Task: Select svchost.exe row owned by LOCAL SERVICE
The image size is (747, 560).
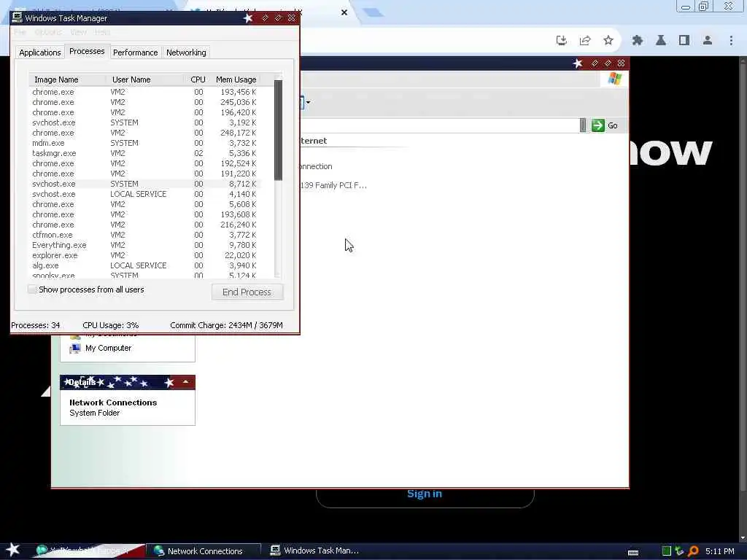Action: (x=144, y=194)
